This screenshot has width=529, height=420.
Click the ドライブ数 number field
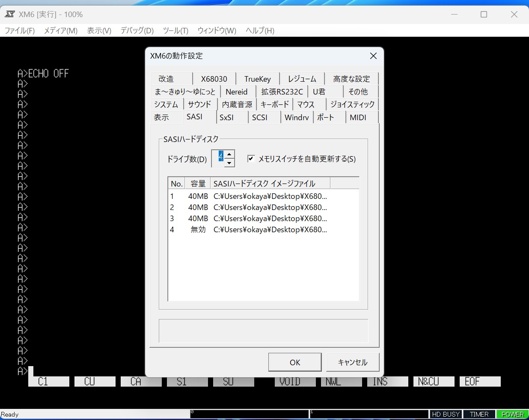point(218,159)
